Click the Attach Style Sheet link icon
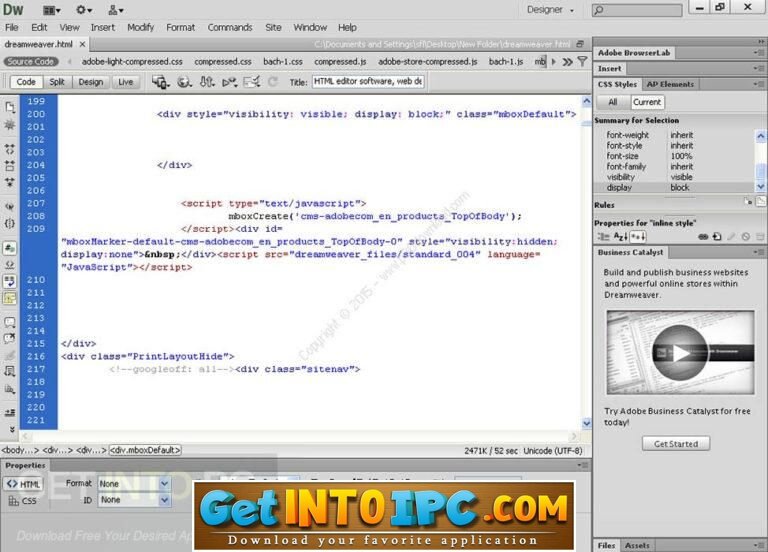The width and height of the screenshot is (768, 552). 703,237
